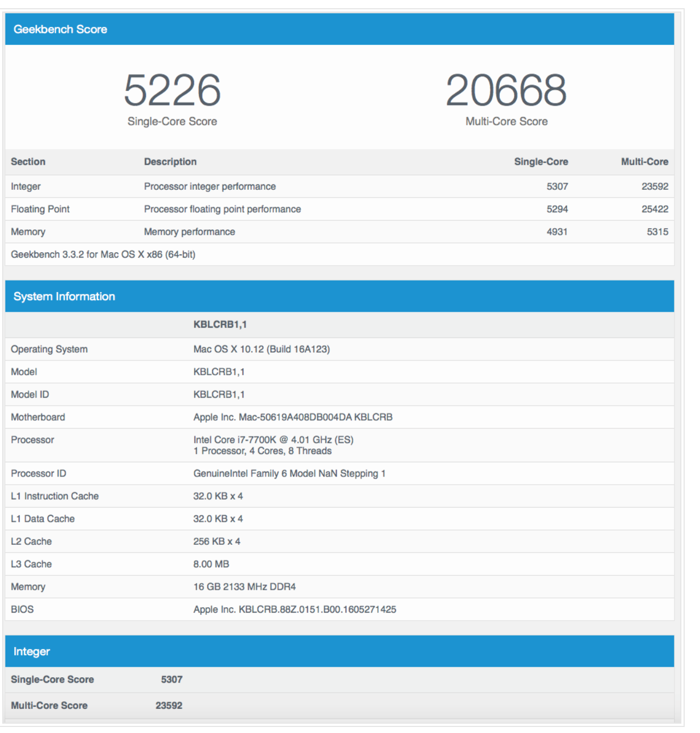
Task: Click the Model ID row label
Action: coord(30,394)
